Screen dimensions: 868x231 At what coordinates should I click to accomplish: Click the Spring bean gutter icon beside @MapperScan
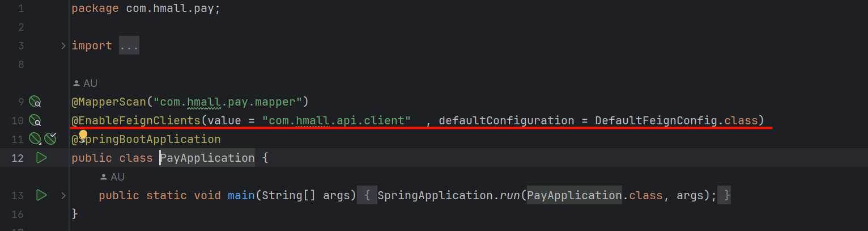(x=35, y=102)
